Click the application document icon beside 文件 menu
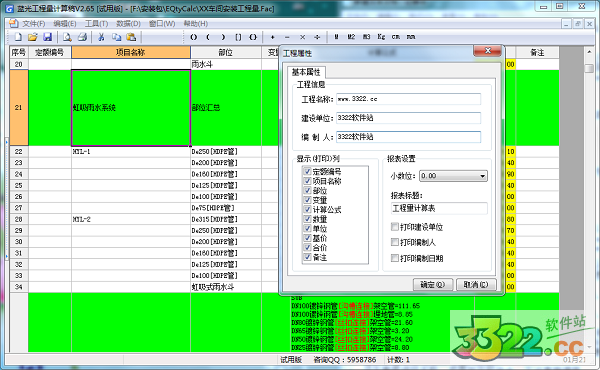This screenshot has width=600, height=370. (13, 23)
